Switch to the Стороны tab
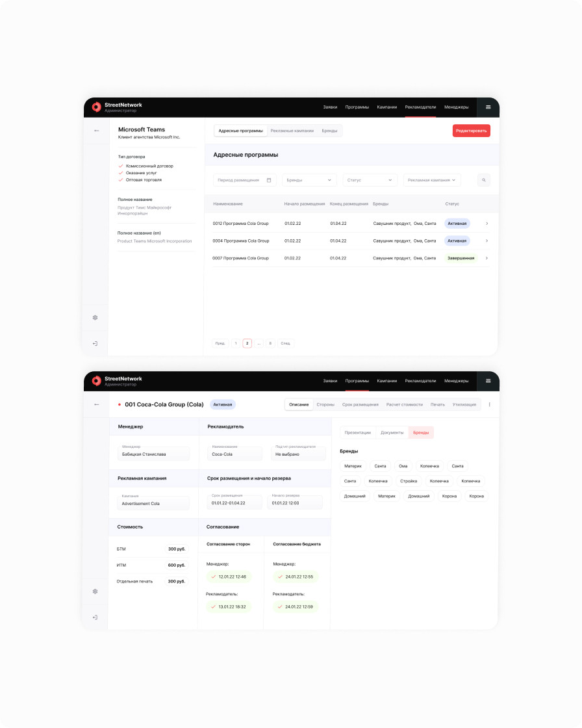The width and height of the screenshot is (582, 728). pos(325,405)
